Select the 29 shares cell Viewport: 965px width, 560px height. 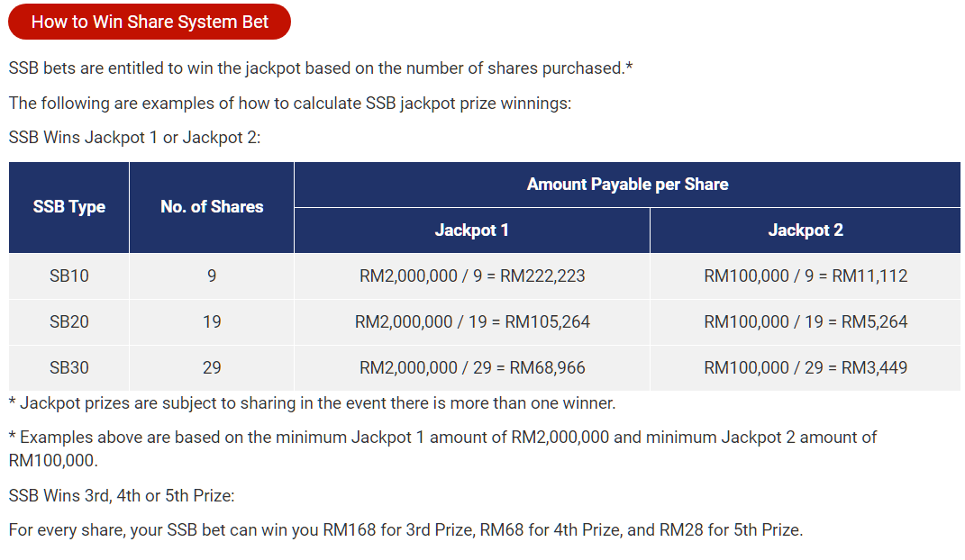(212, 368)
